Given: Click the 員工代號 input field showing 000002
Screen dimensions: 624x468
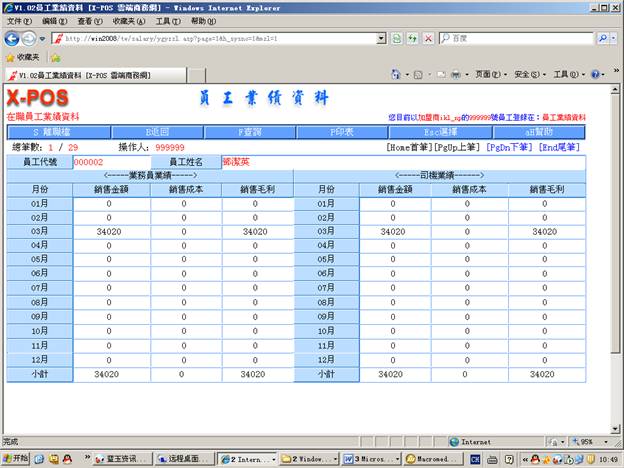Looking at the screenshot, I should click(x=110, y=162).
